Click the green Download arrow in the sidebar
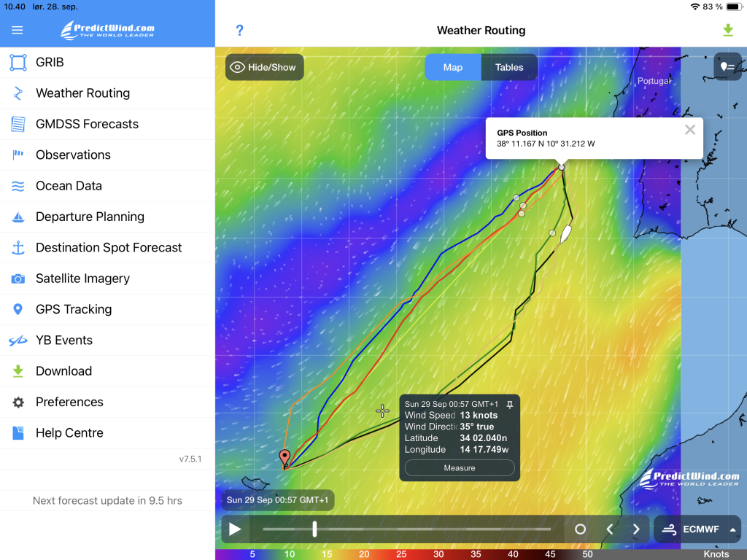 pos(18,371)
